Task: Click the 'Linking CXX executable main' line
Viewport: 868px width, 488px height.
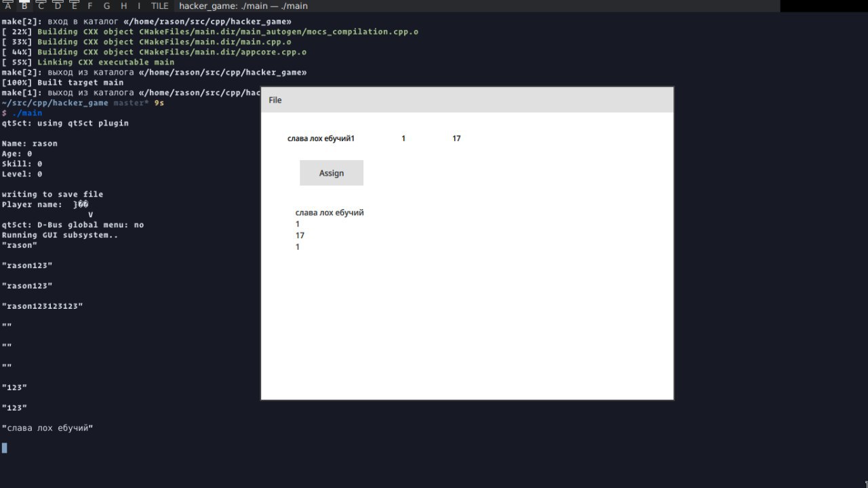Action: 106,62
